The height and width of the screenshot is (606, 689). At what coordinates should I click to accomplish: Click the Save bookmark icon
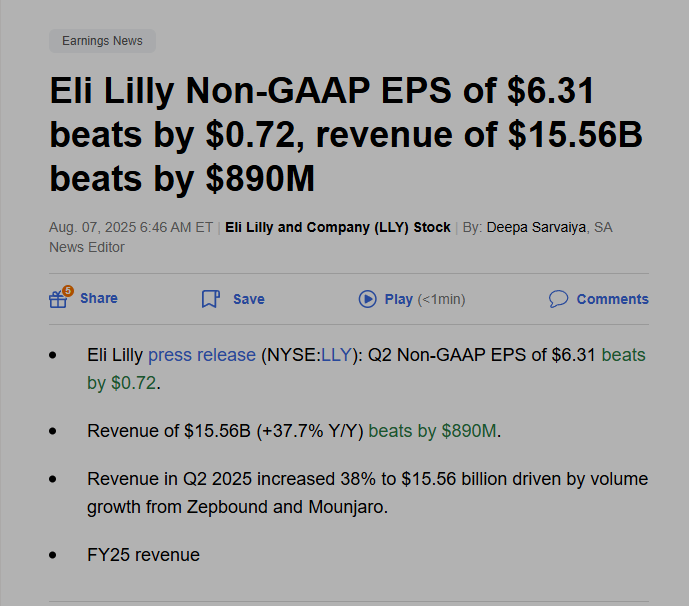click(x=210, y=299)
